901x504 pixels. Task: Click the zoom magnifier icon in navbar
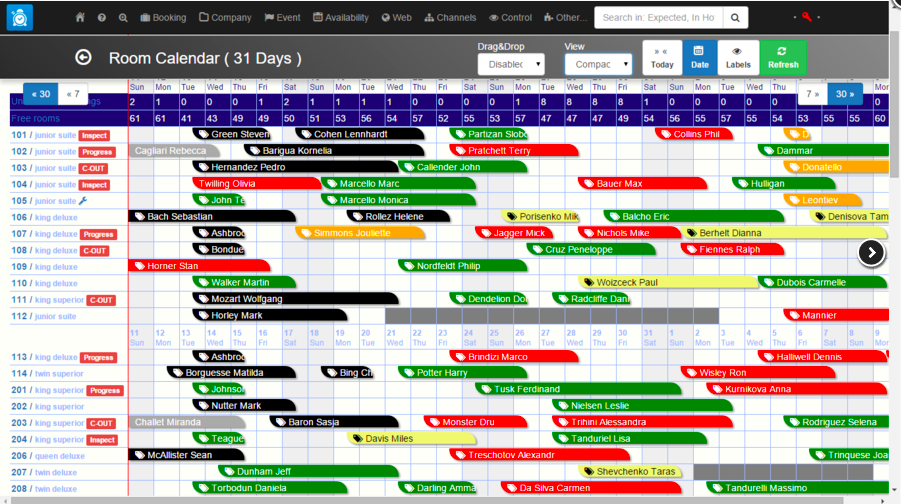coord(123,18)
